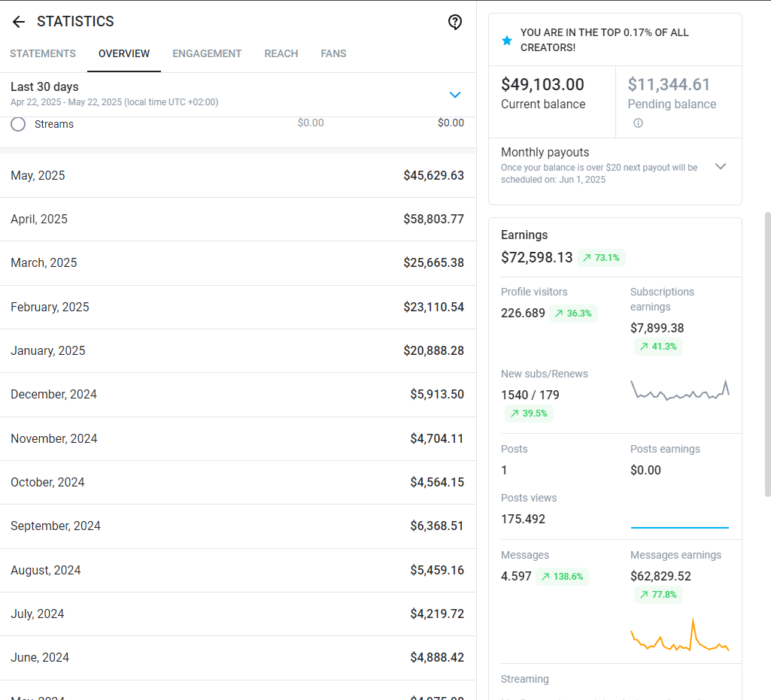Expand the Monthly payouts section chevron

click(x=721, y=166)
